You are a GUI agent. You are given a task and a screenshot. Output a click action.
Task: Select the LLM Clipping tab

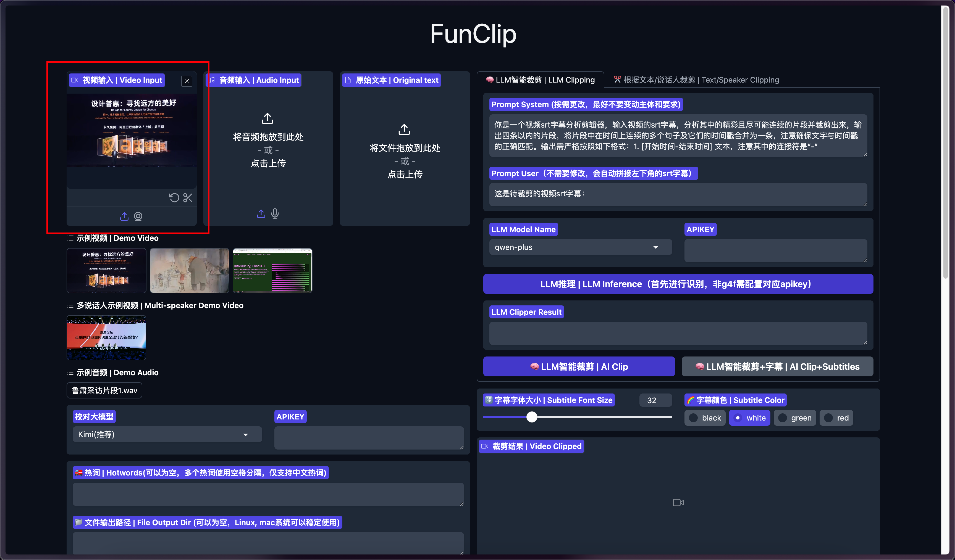(x=541, y=80)
